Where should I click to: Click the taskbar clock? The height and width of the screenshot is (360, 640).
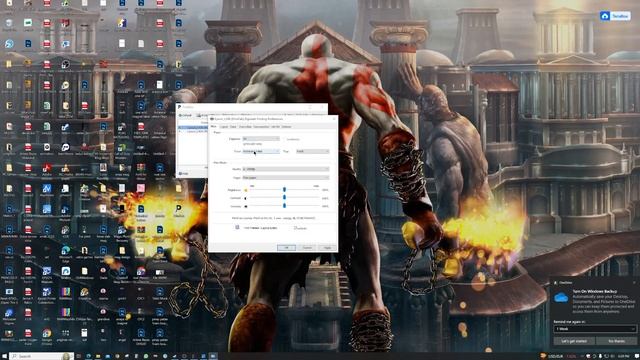point(623,356)
